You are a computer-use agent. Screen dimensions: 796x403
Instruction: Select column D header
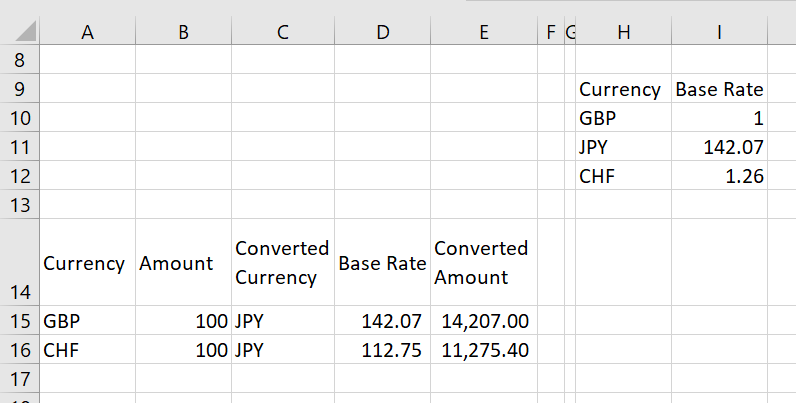coord(383,32)
